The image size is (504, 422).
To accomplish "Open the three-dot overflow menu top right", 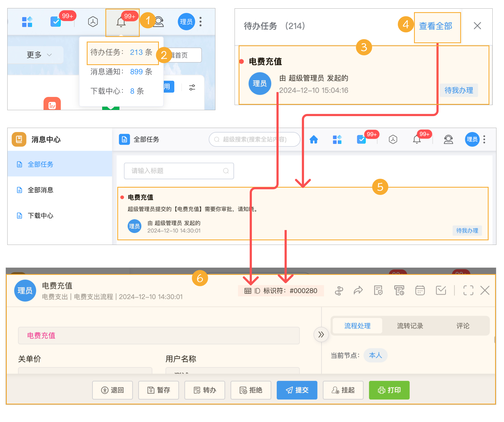I will 484,140.
